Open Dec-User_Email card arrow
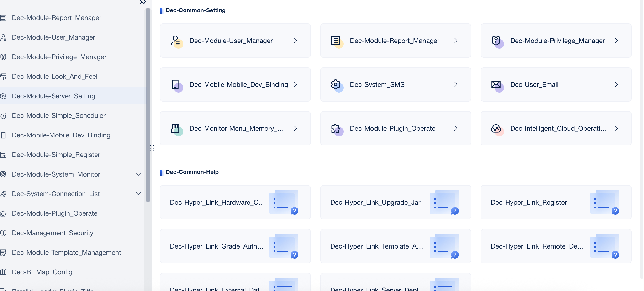 point(616,84)
